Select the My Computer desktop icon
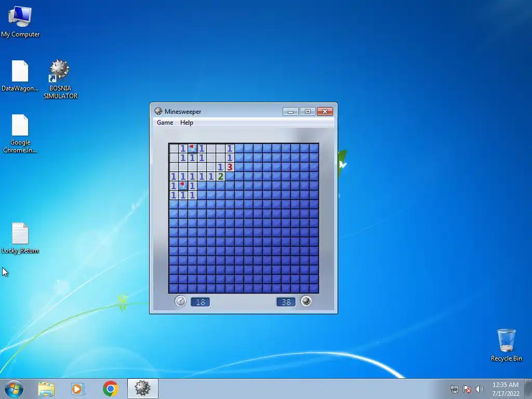The image size is (532, 399). pyautogui.click(x=20, y=21)
